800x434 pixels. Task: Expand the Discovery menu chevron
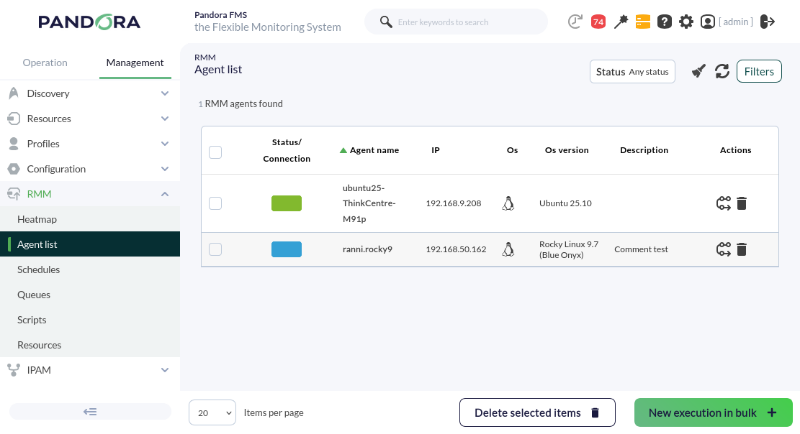coord(165,93)
